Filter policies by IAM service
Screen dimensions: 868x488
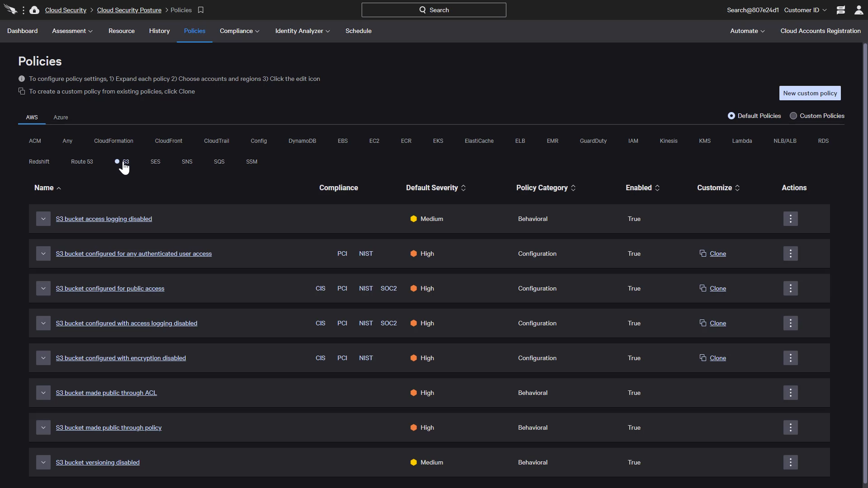(x=633, y=141)
